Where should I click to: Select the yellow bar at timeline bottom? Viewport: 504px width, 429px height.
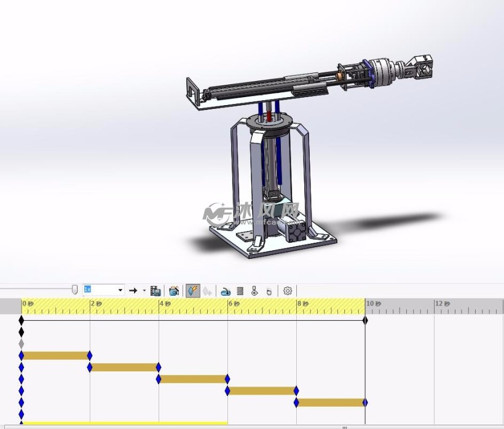pyautogui.click(x=125, y=423)
